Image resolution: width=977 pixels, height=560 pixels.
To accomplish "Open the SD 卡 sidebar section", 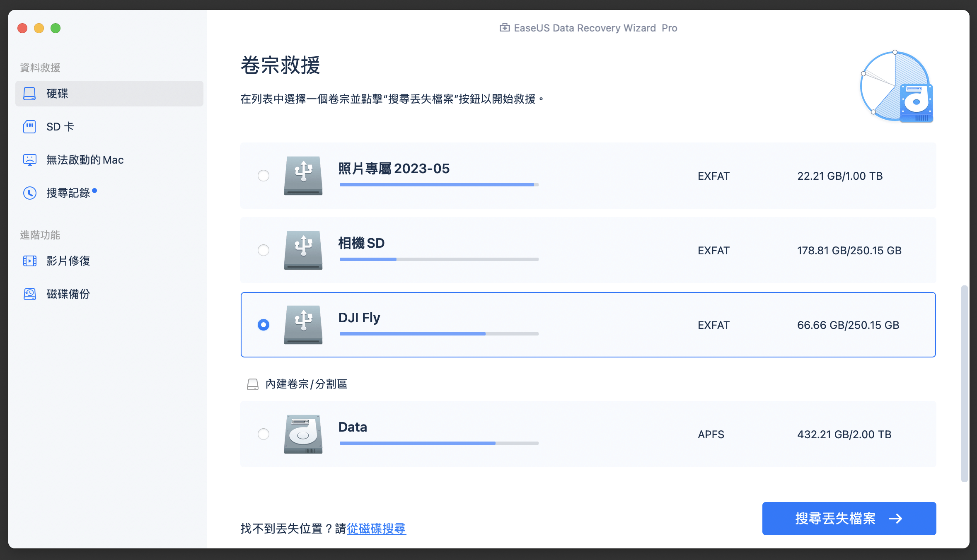I will point(109,127).
